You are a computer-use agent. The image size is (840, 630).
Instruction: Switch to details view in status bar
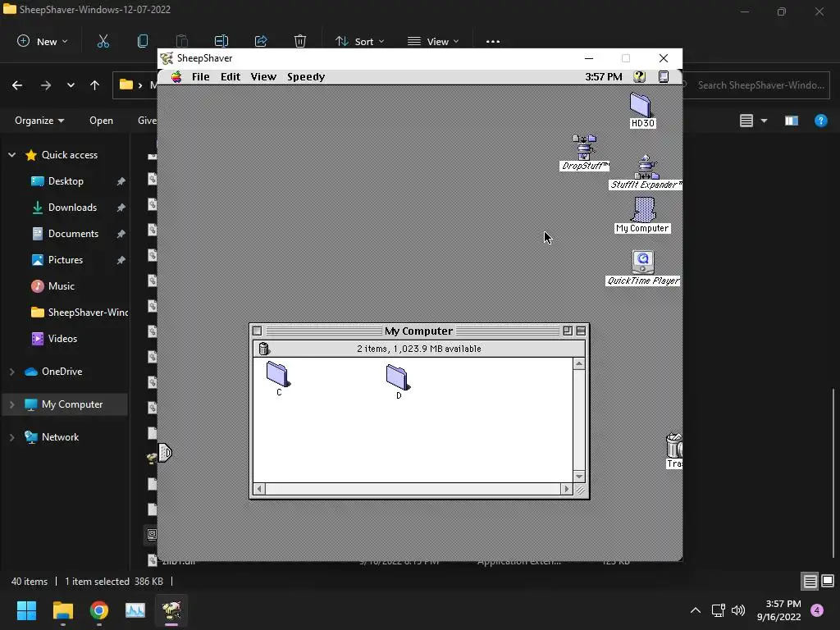(810, 582)
